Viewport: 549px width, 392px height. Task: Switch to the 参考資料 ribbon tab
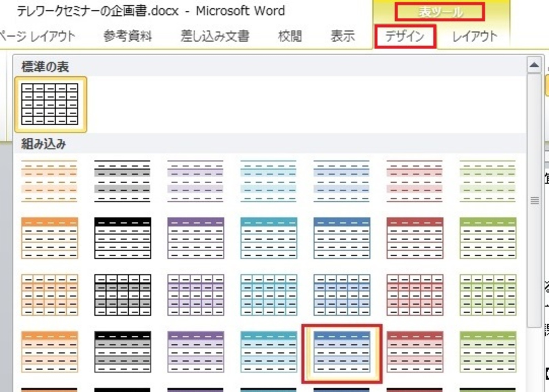tap(128, 36)
